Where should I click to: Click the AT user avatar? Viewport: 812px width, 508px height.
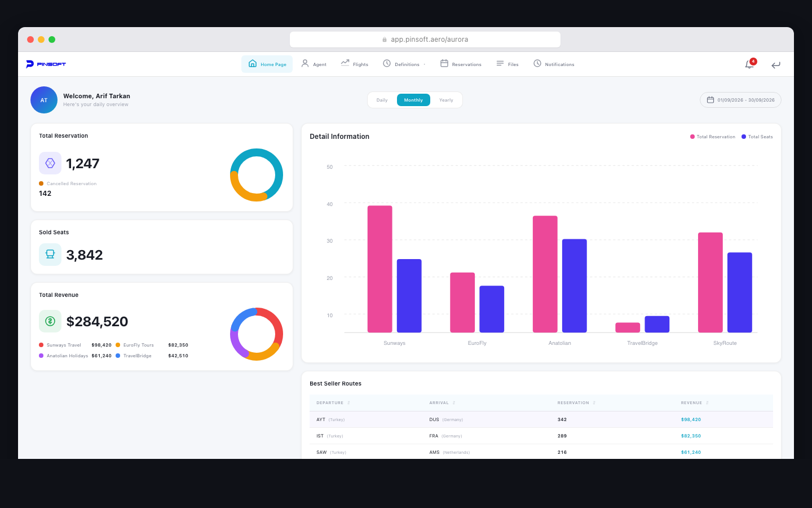coord(44,100)
